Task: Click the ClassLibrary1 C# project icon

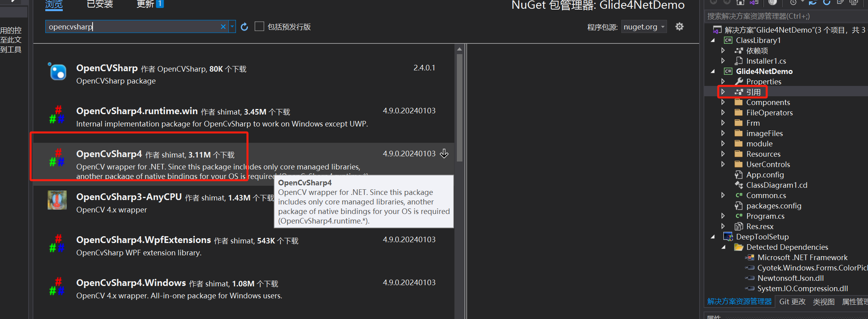Action: pyautogui.click(x=728, y=40)
